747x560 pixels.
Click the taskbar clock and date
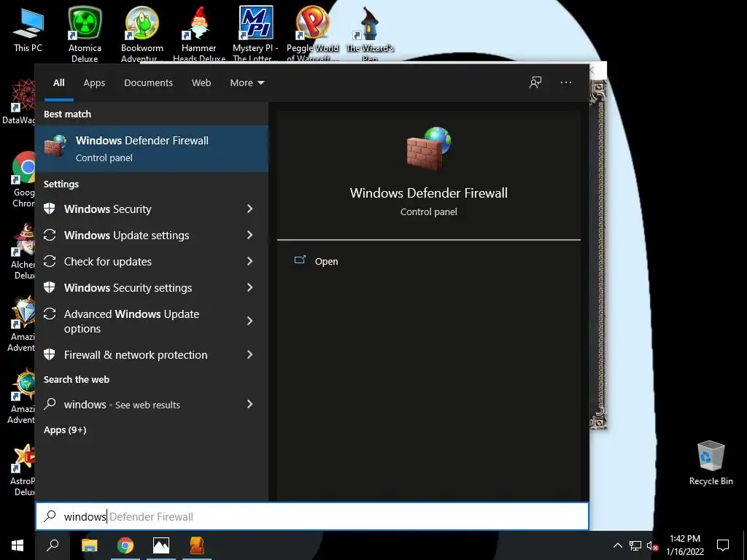tap(684, 545)
